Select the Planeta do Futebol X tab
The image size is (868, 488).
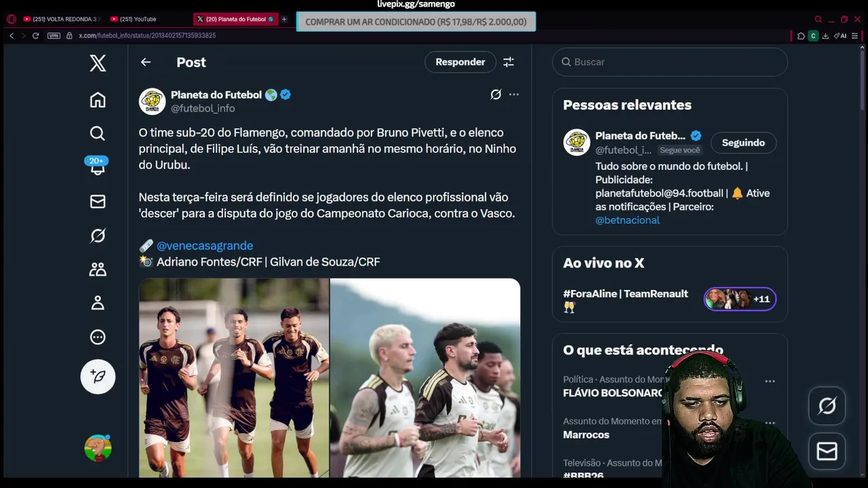pyautogui.click(x=235, y=19)
